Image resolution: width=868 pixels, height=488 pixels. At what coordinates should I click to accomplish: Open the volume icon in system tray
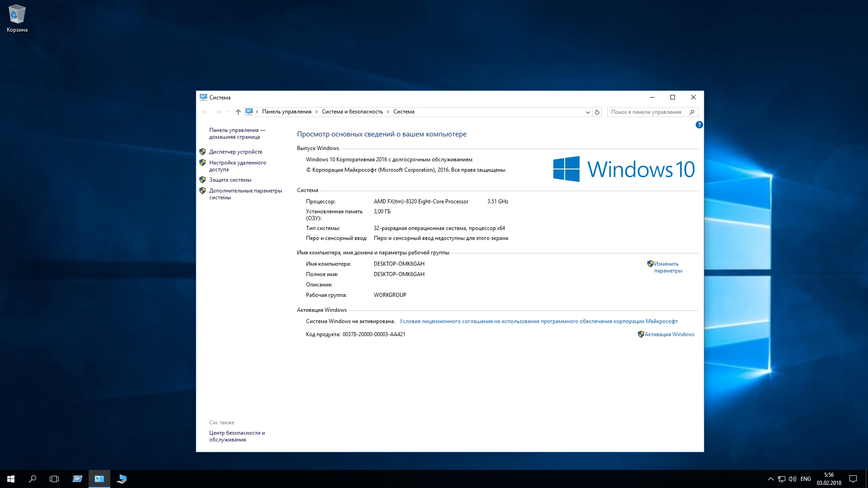click(792, 479)
